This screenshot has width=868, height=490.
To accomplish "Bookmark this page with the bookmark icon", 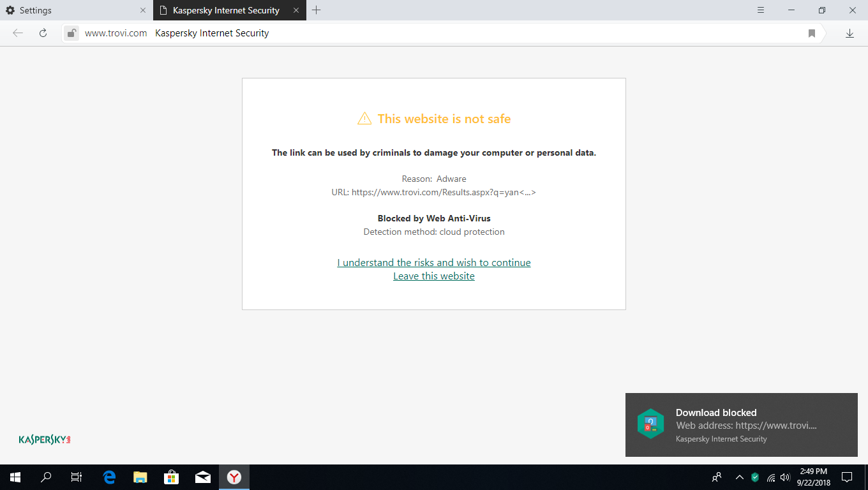I will point(812,33).
